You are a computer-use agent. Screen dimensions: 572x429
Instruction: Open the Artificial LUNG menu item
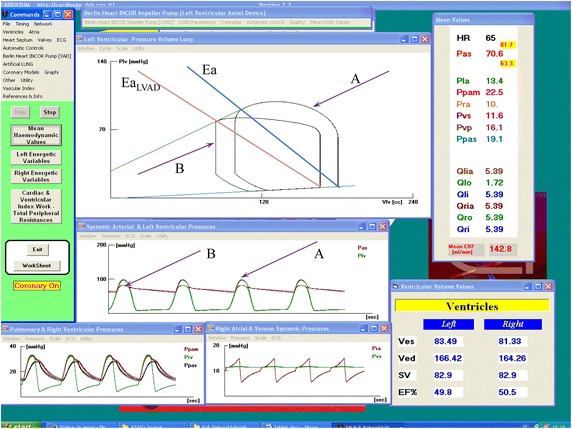18,64
